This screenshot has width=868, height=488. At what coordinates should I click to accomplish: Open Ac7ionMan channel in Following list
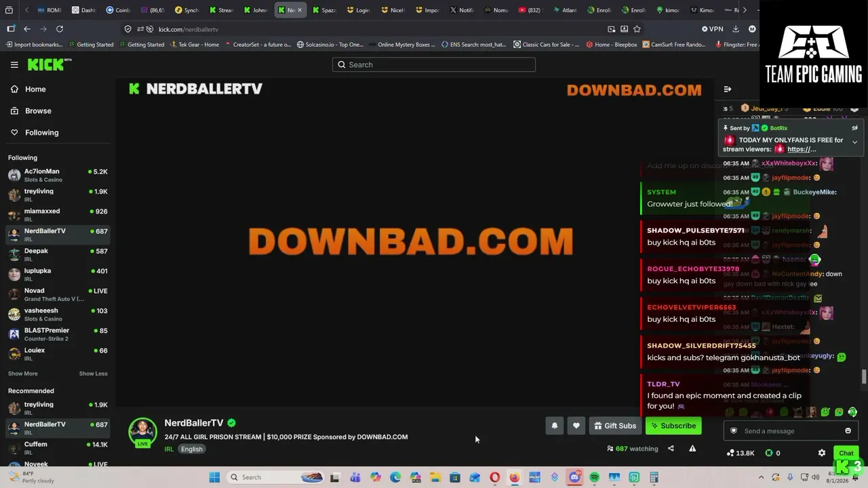tap(58, 175)
